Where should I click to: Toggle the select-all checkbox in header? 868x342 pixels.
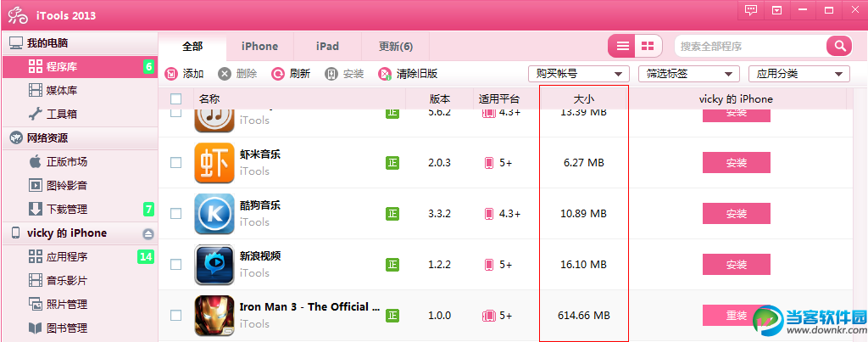click(x=176, y=99)
